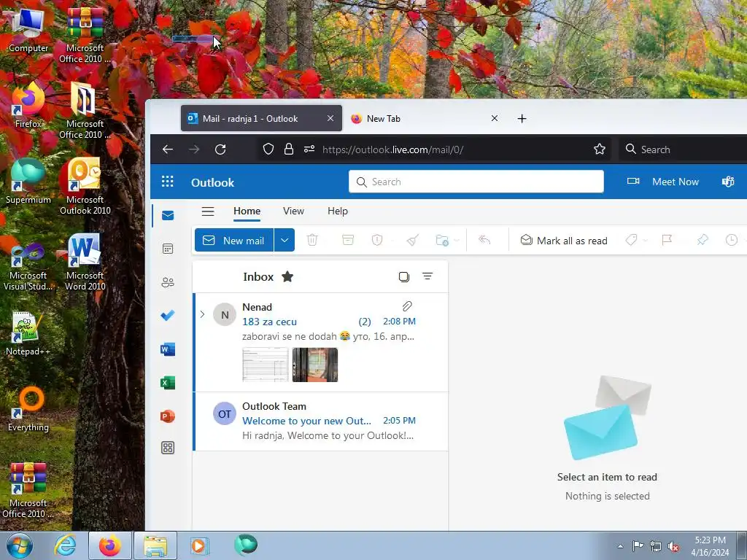Click the Firefox Search field

[x=683, y=149]
